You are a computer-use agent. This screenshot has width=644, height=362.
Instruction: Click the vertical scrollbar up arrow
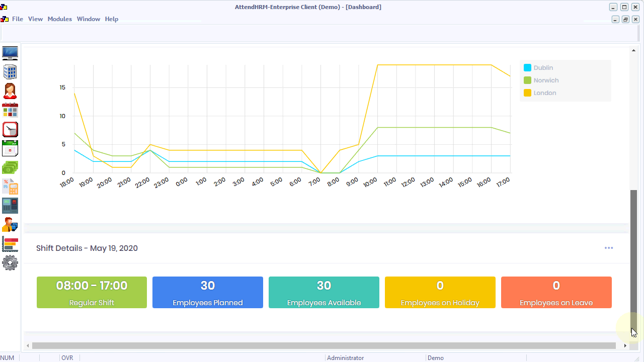coord(634,51)
